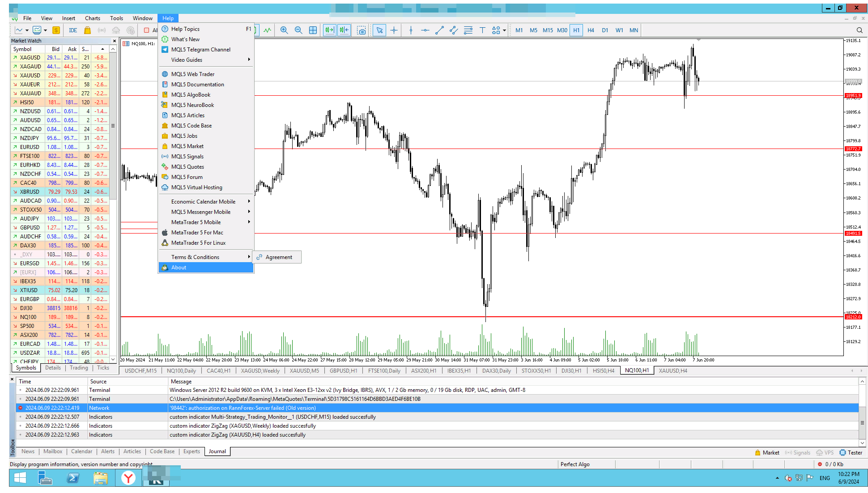
Task: Open the Agreement submenu item
Action: coord(277,257)
